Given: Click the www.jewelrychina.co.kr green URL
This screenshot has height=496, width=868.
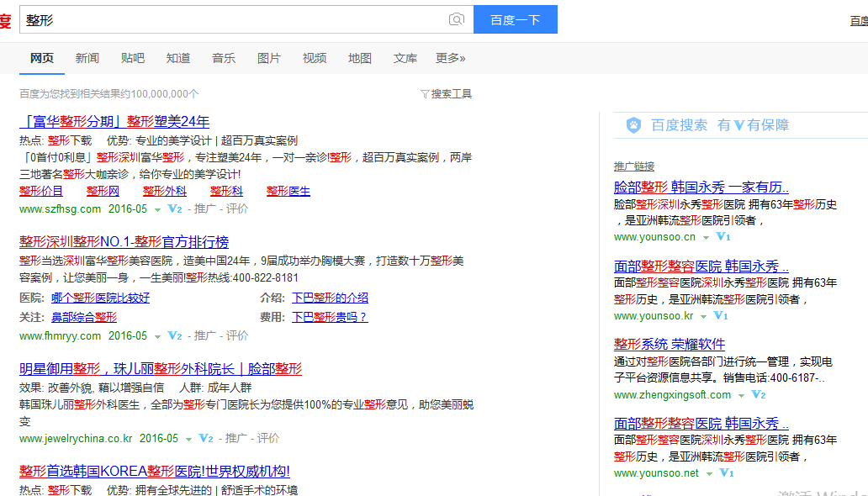Looking at the screenshot, I should pyautogui.click(x=76, y=439).
